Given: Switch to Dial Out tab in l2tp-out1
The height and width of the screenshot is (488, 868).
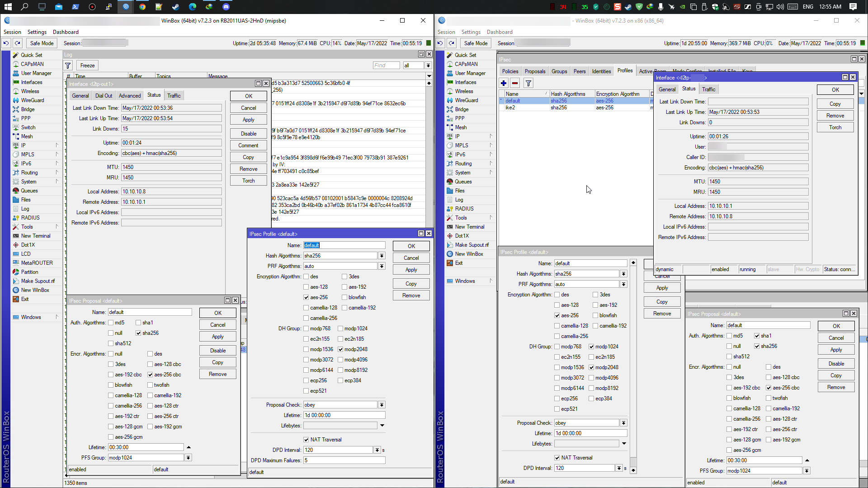Looking at the screenshot, I should click(x=104, y=96).
